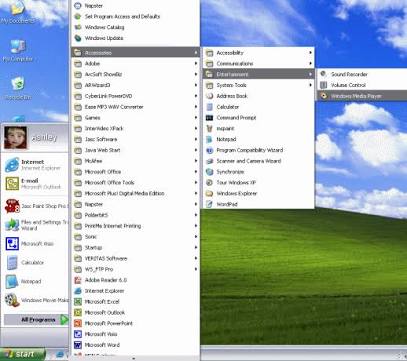This screenshot has height=361, width=407.
Task: Click the Start button on taskbar
Action: (x=22, y=354)
